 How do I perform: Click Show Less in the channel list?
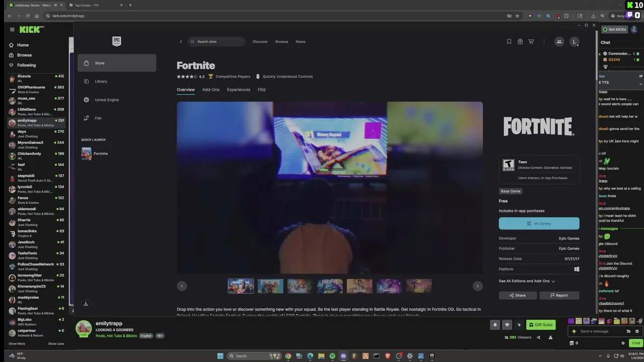pos(56,344)
